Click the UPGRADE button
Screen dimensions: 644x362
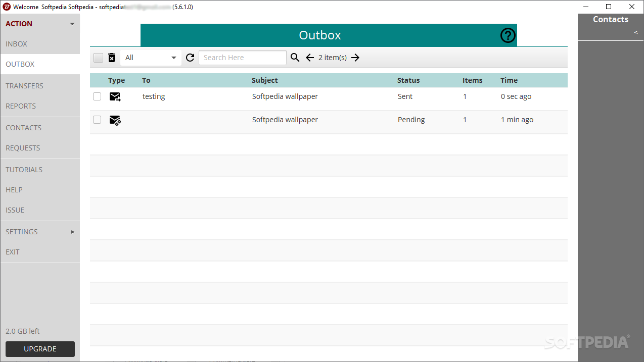click(x=40, y=349)
